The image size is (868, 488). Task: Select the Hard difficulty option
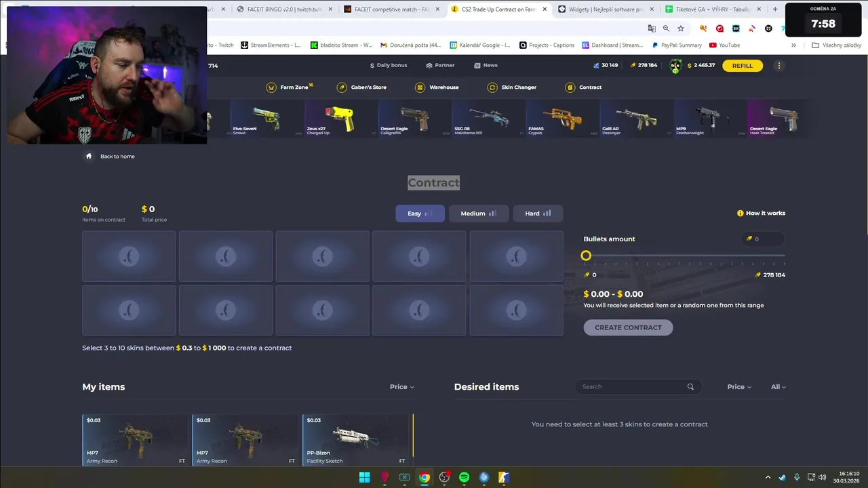pos(538,213)
